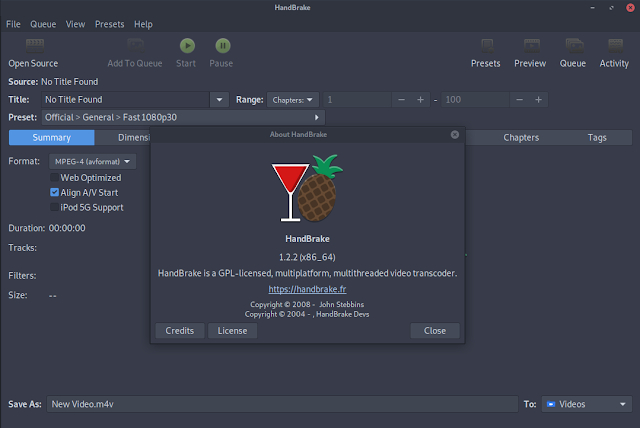The width and height of the screenshot is (640, 428).
Task: Decrease the start chapter value
Action: 401,100
